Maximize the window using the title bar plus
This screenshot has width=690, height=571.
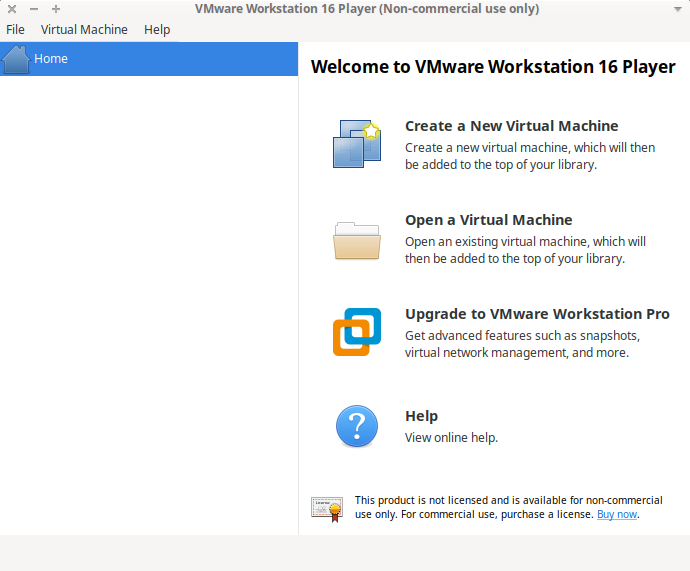(56, 9)
